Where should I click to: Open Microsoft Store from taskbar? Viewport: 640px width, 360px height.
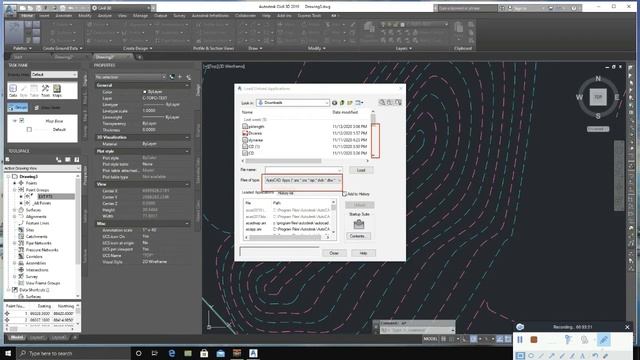point(204,353)
